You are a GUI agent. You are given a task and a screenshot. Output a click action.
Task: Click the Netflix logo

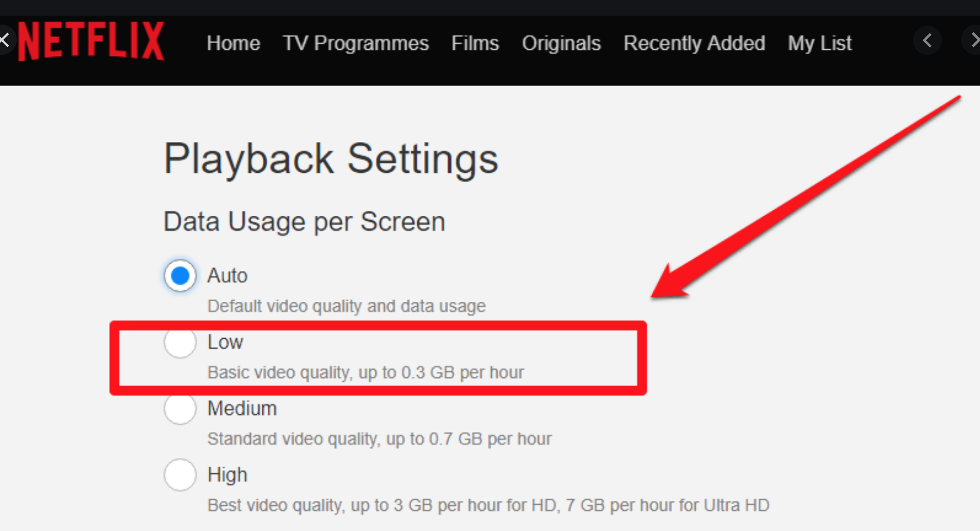click(x=91, y=41)
